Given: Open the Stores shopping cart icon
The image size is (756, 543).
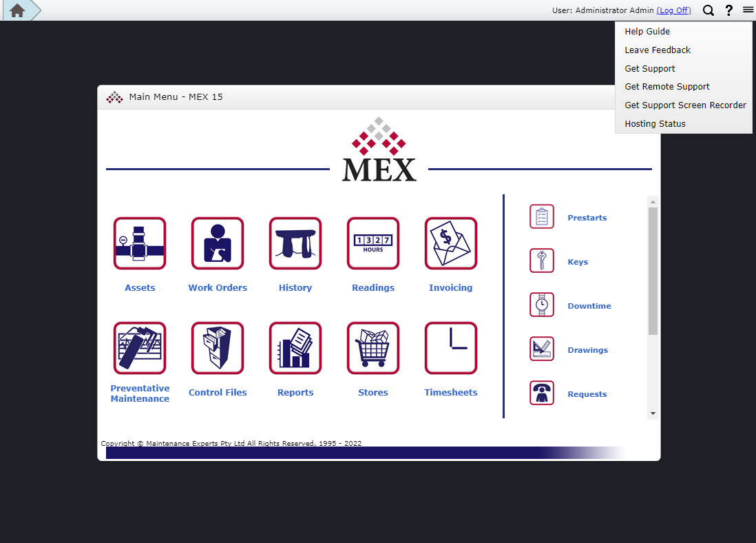Looking at the screenshot, I should (x=373, y=348).
